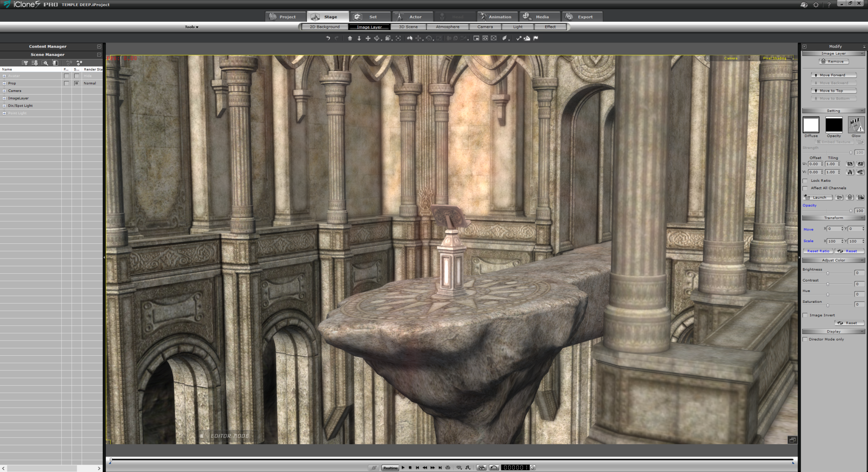
Task: Click the Reset Ratio button
Action: [818, 251]
